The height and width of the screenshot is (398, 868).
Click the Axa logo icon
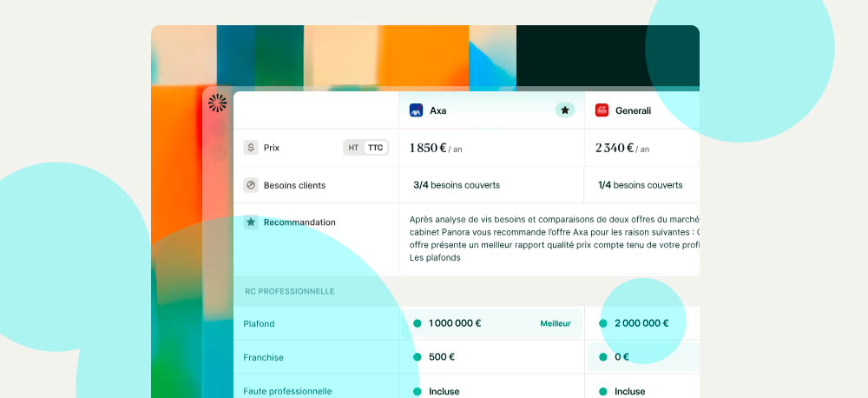pyautogui.click(x=417, y=110)
